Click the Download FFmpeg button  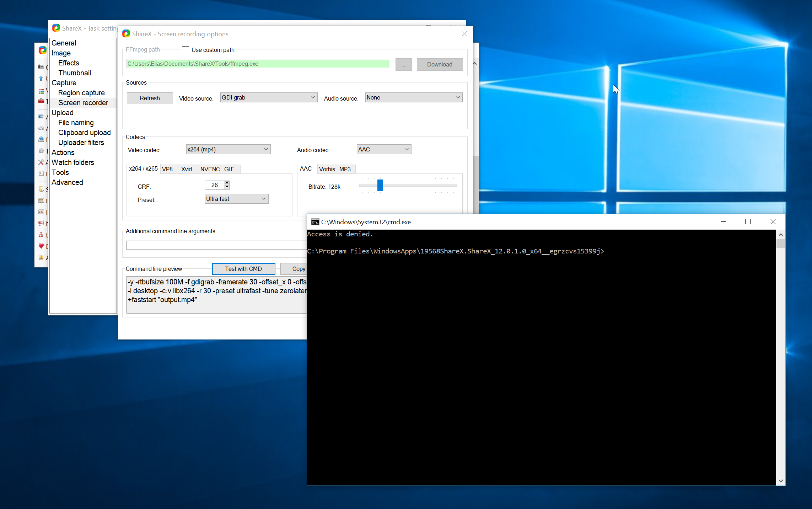[440, 64]
